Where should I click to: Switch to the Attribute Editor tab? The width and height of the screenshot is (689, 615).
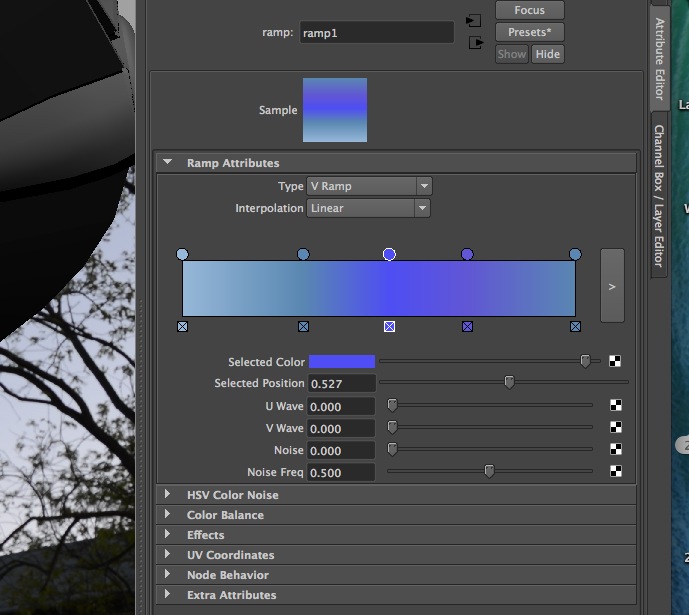[660, 58]
